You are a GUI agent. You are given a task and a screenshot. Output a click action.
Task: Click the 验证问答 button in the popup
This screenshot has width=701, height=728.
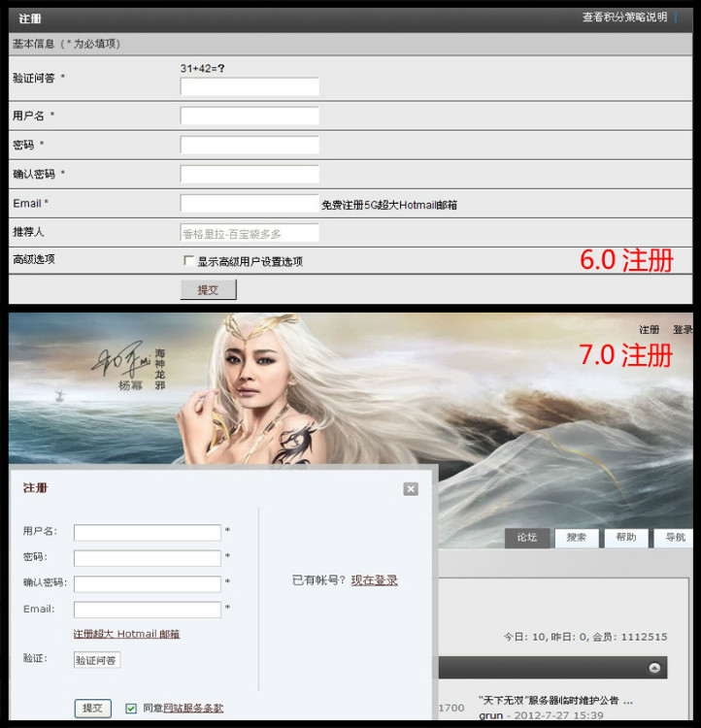click(x=97, y=660)
